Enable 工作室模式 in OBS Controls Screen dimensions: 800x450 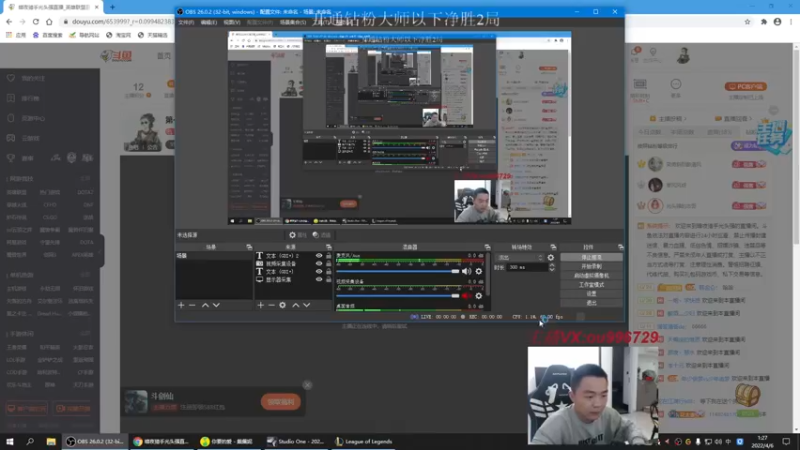[591, 285]
